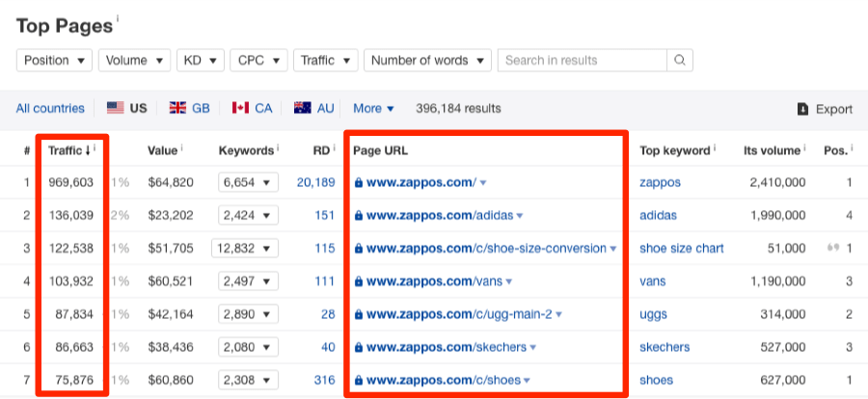This screenshot has width=868, height=399.
Task: Expand the arrow next to zappos.com/vans URL
Action: (x=509, y=282)
